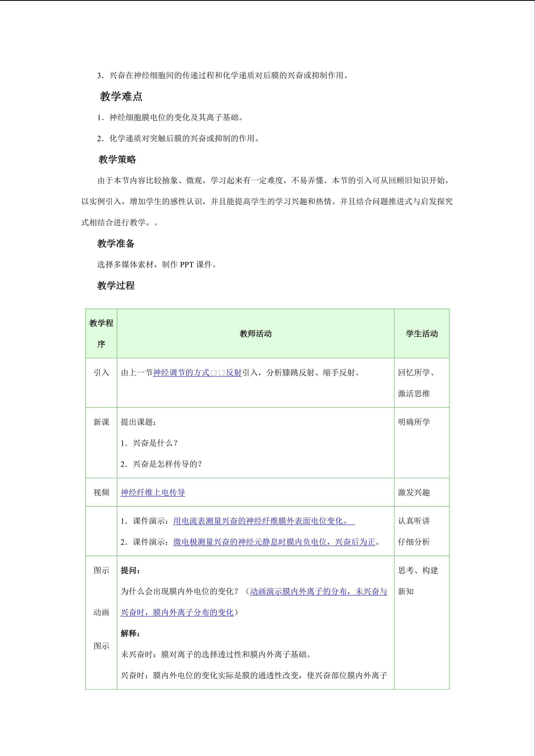Click line 选择多媒体素材，制作 PPT 课件
The height and width of the screenshot is (756, 535).
point(157,265)
